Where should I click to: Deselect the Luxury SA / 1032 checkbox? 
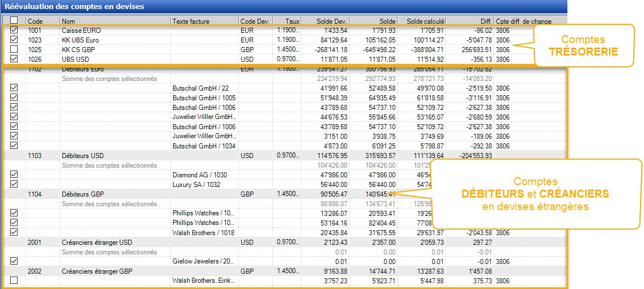coord(14,184)
